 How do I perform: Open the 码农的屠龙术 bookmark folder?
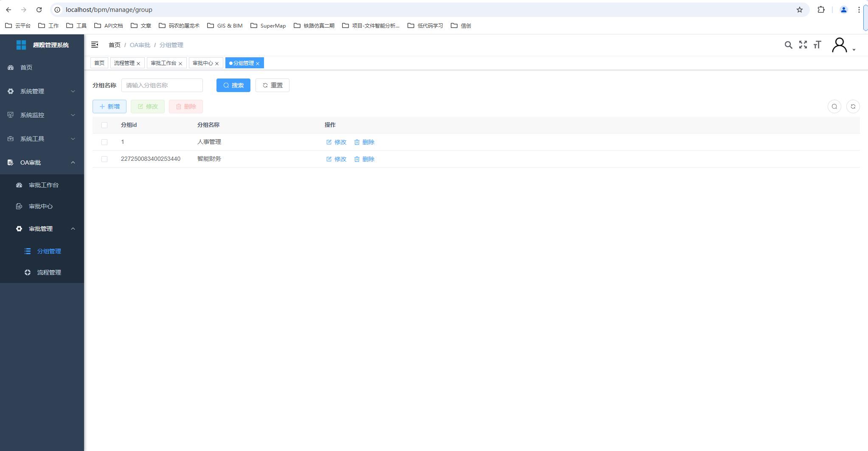(179, 25)
